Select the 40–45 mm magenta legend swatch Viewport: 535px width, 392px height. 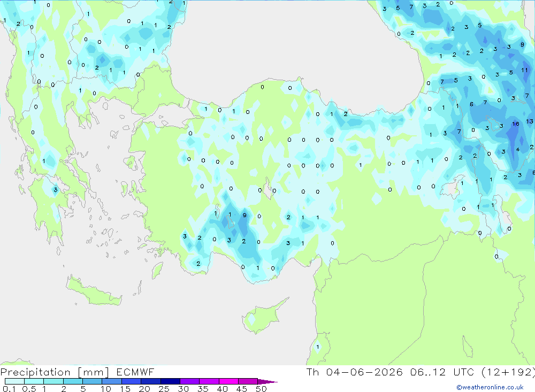click(228, 381)
